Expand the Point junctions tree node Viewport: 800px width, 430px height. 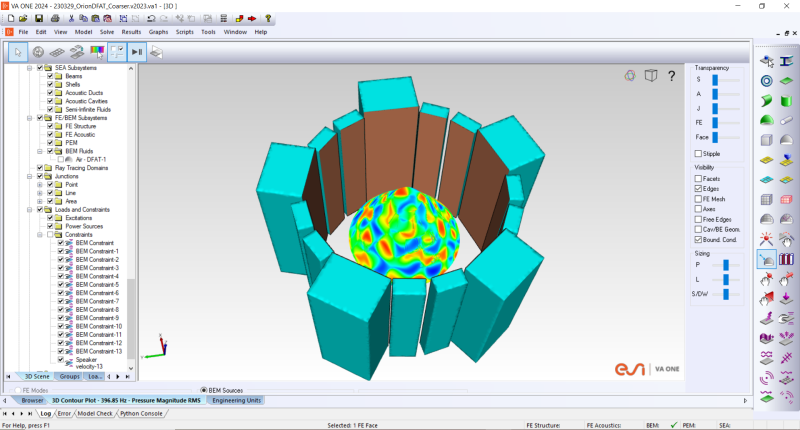[39, 184]
